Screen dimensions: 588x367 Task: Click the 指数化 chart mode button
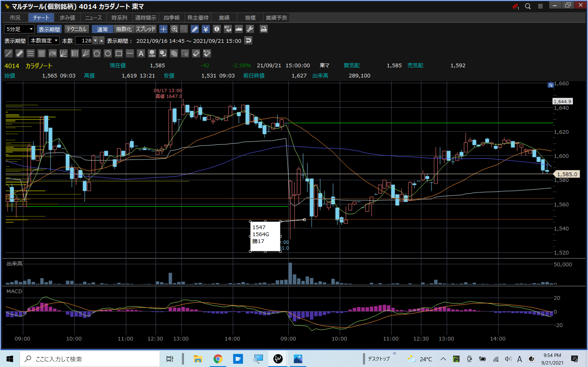124,29
